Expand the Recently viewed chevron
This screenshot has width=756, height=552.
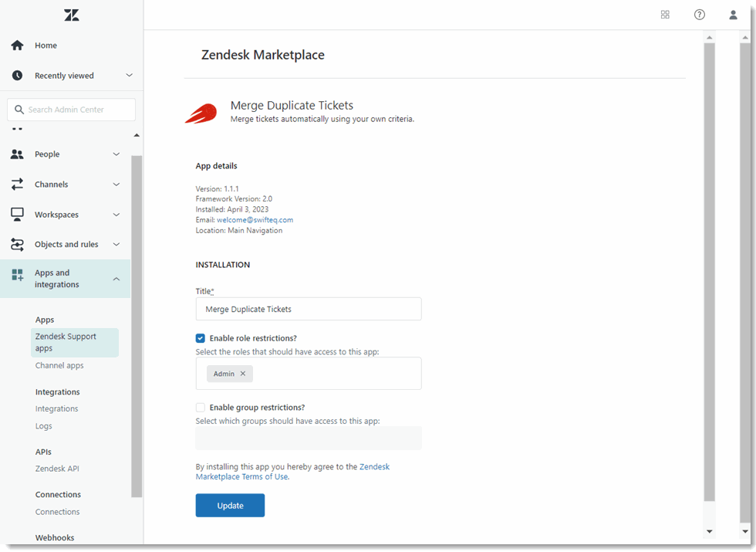tap(130, 76)
